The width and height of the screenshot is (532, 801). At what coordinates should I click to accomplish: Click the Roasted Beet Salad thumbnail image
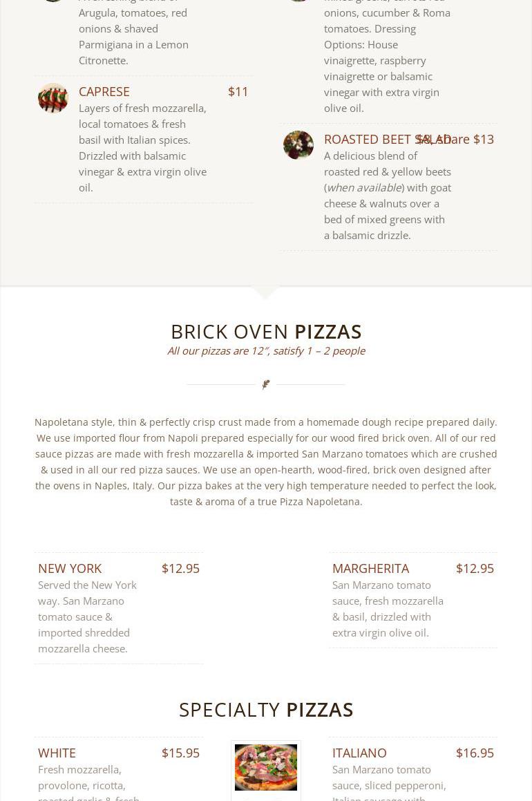click(298, 145)
